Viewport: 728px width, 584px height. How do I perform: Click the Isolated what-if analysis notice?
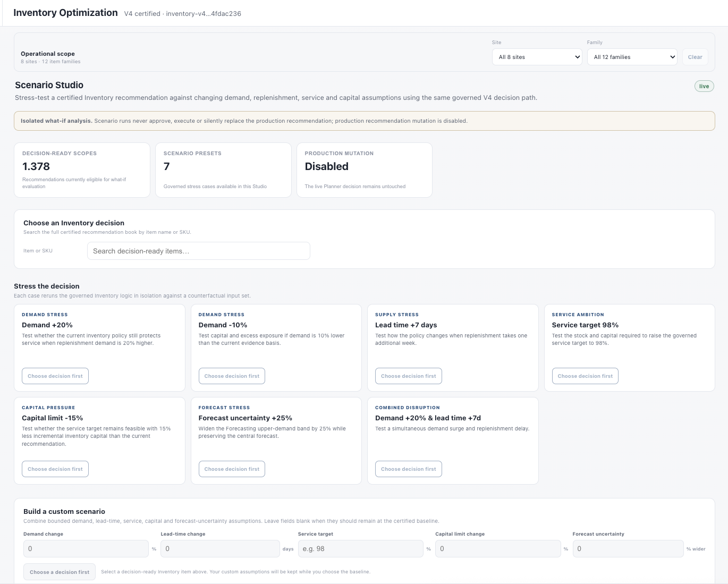tap(365, 121)
